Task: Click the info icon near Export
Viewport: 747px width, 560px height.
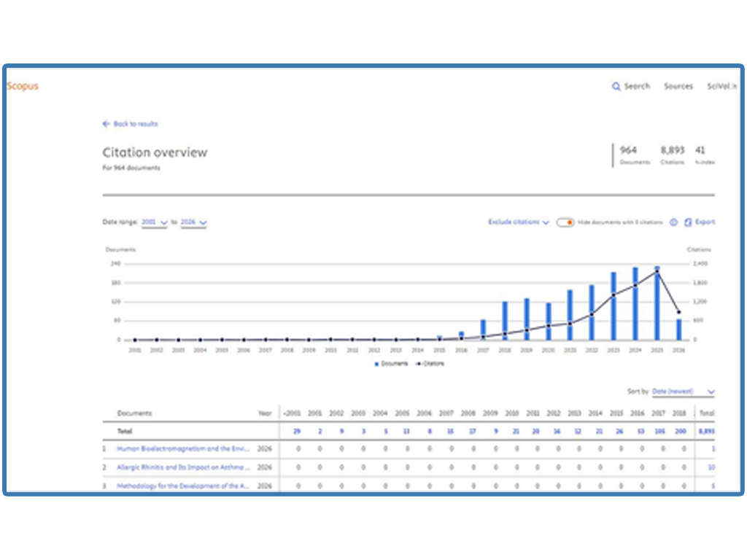Action: tap(673, 222)
